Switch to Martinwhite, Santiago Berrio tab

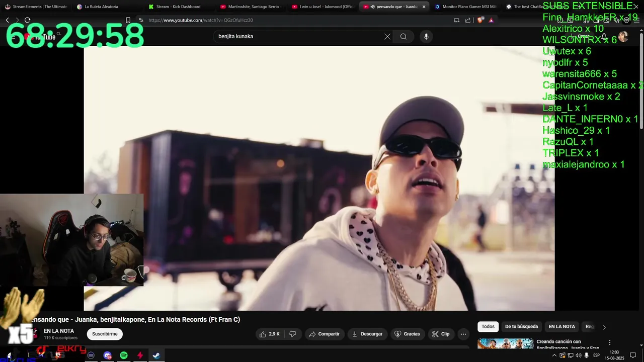coord(252,7)
